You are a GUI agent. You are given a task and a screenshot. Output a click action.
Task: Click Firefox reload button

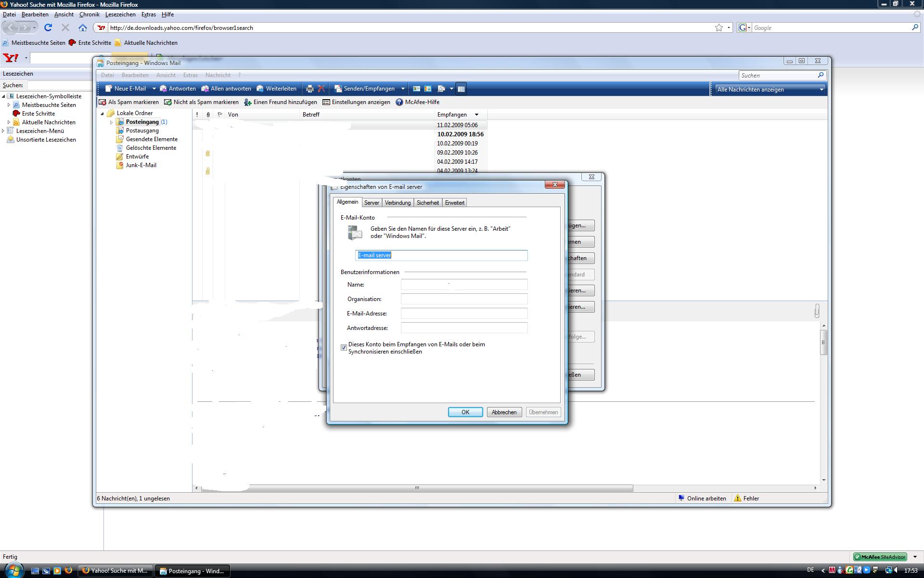[48, 27]
